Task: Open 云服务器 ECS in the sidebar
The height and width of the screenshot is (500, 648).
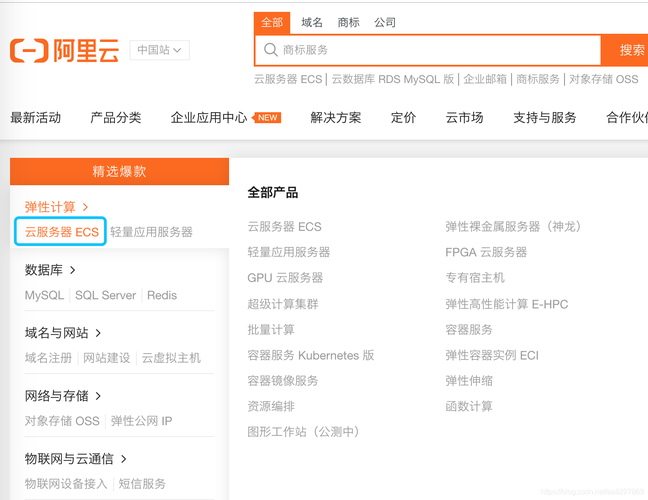Action: pyautogui.click(x=62, y=232)
